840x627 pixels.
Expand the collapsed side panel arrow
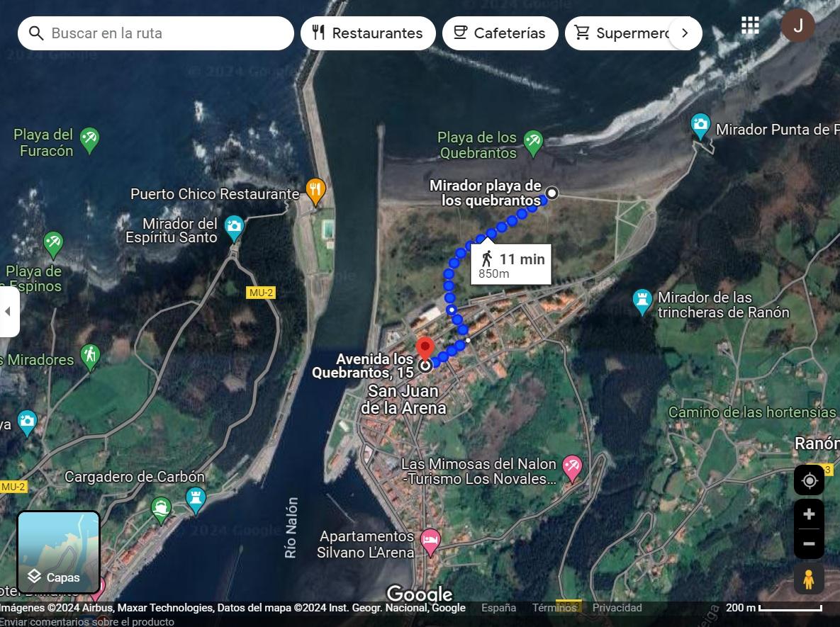click(x=8, y=312)
